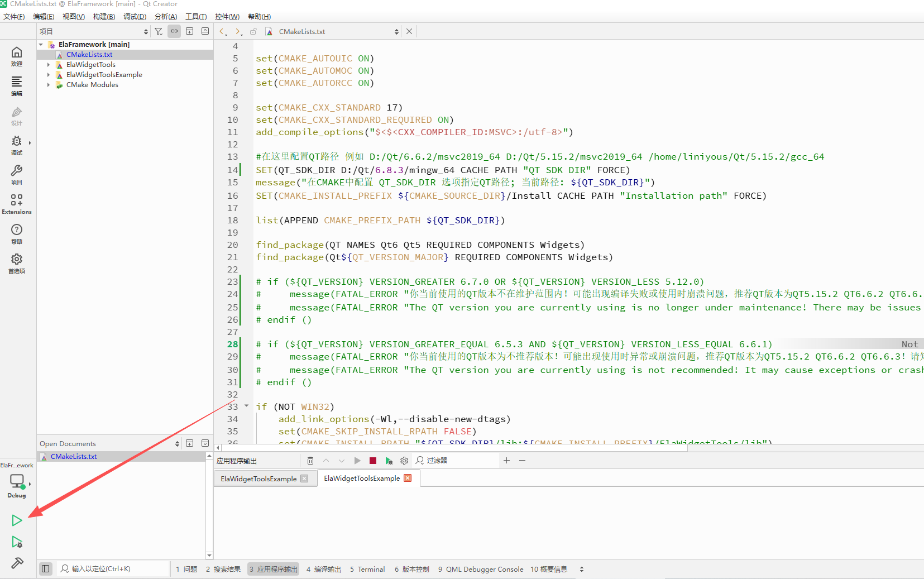The image size is (924, 579).
Task: Open Projects (项目) mode wrench icon
Action: [17, 175]
